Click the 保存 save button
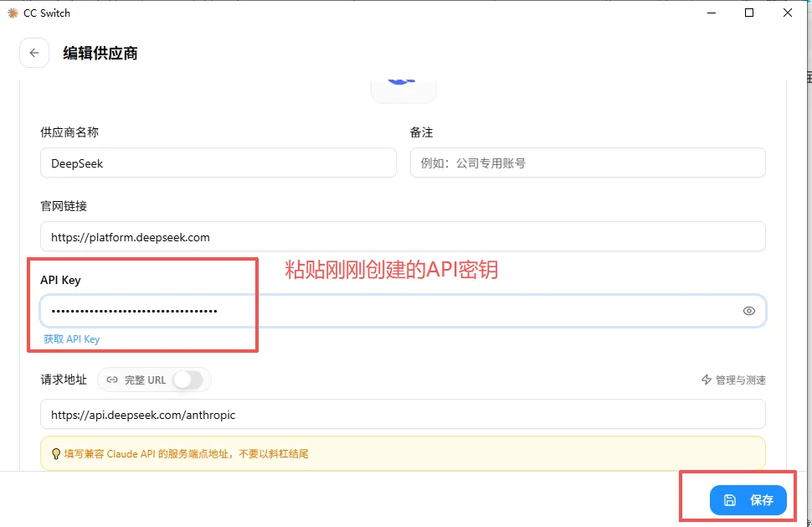 748,500
